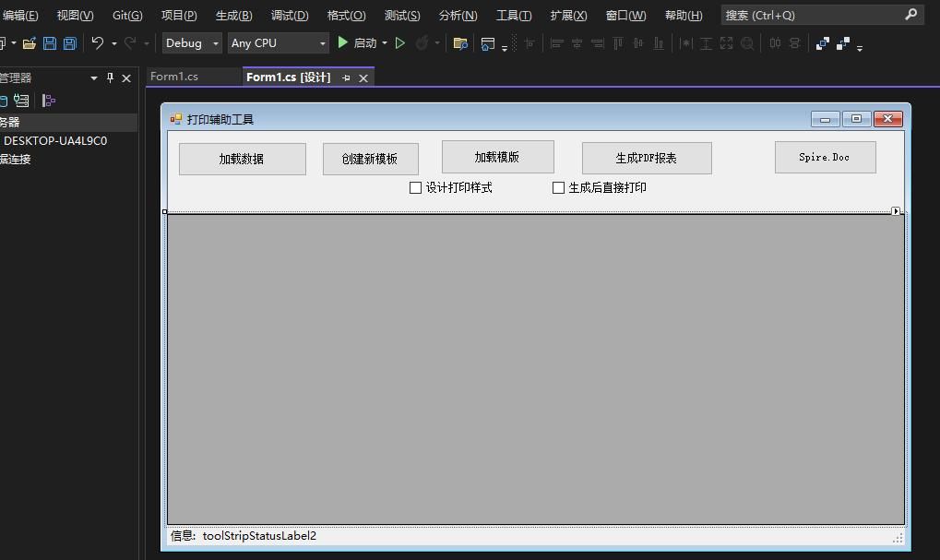
Task: Open the 调试(D) menu
Action: pyautogui.click(x=289, y=15)
